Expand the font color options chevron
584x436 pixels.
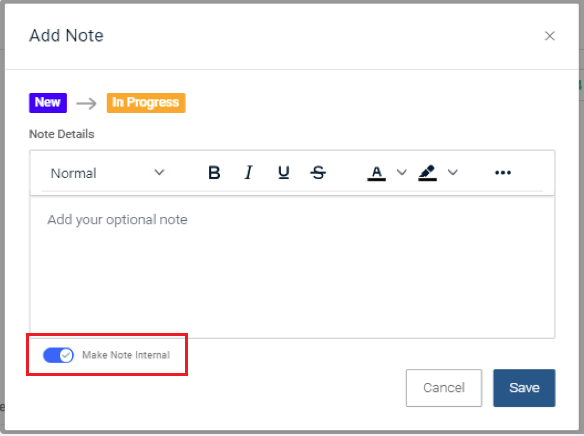(402, 172)
